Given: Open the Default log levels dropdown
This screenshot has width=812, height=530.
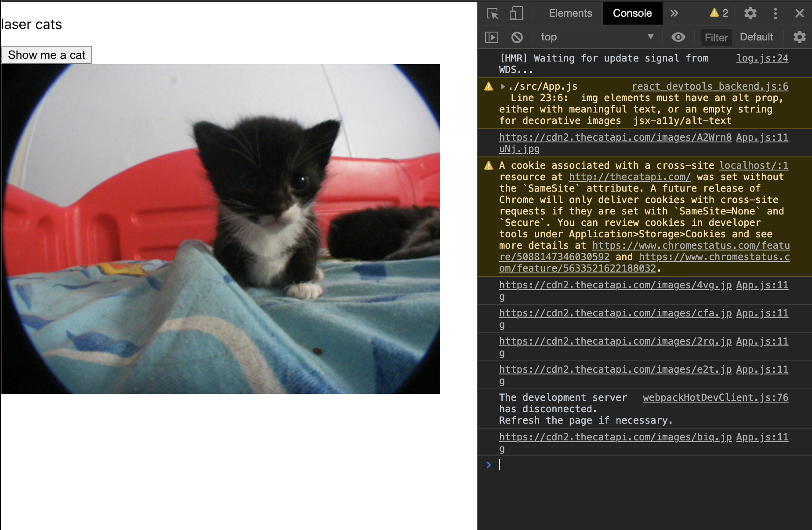Looking at the screenshot, I should 756,37.
